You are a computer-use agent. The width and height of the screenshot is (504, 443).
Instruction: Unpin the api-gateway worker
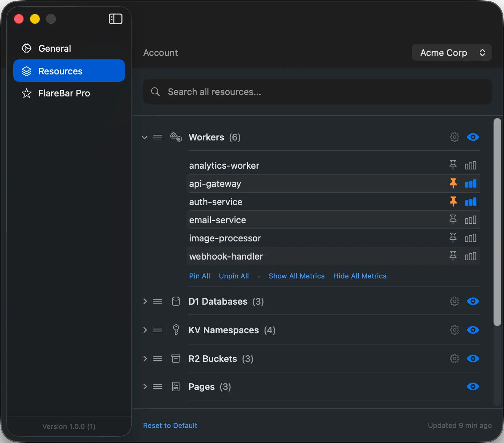coord(453,183)
